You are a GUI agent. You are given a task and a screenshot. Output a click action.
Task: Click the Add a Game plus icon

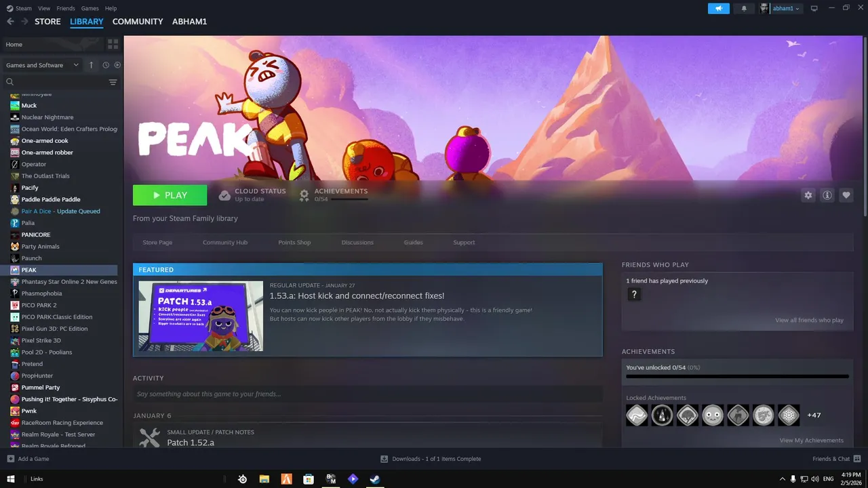10,459
